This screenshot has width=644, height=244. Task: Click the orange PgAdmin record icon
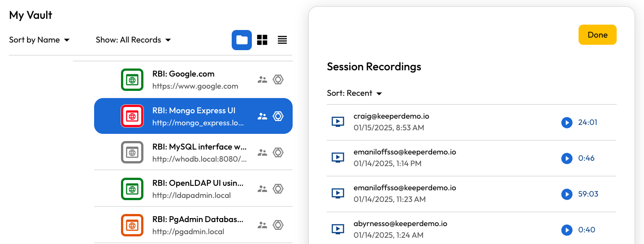pyautogui.click(x=132, y=225)
